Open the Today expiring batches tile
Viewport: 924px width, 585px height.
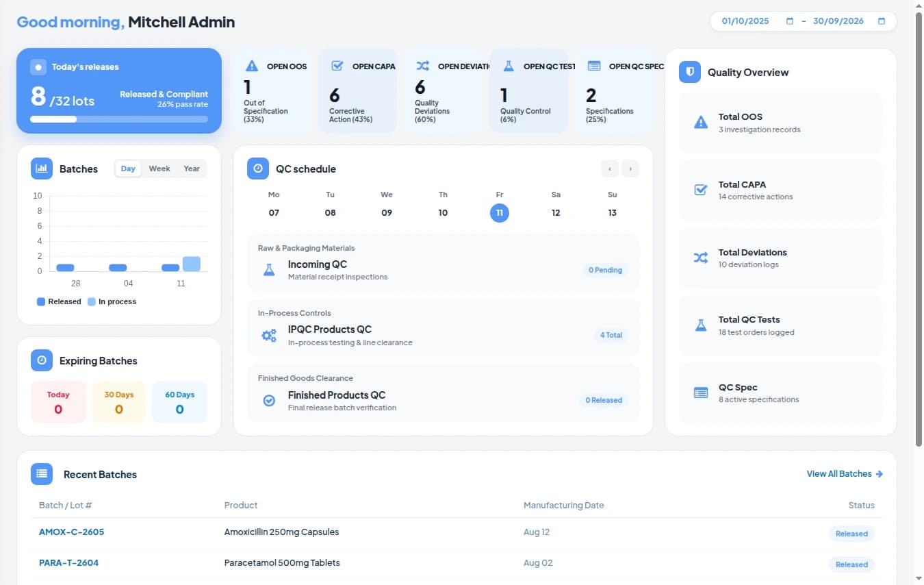[x=58, y=402]
